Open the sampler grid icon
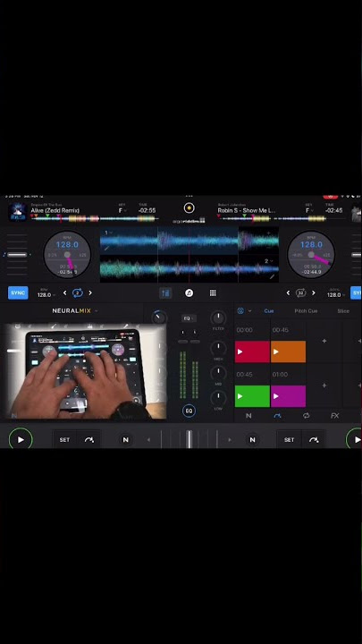 [x=213, y=292]
